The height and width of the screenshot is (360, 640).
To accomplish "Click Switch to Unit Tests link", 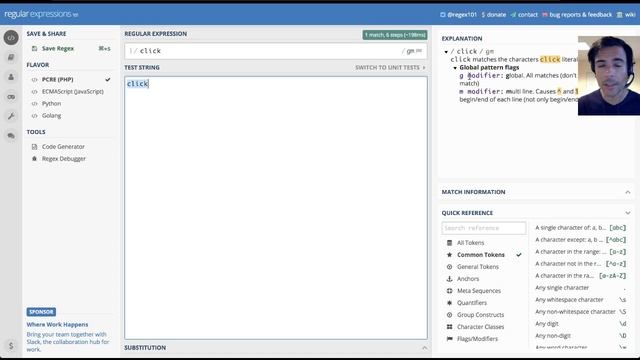I will point(390,68).
